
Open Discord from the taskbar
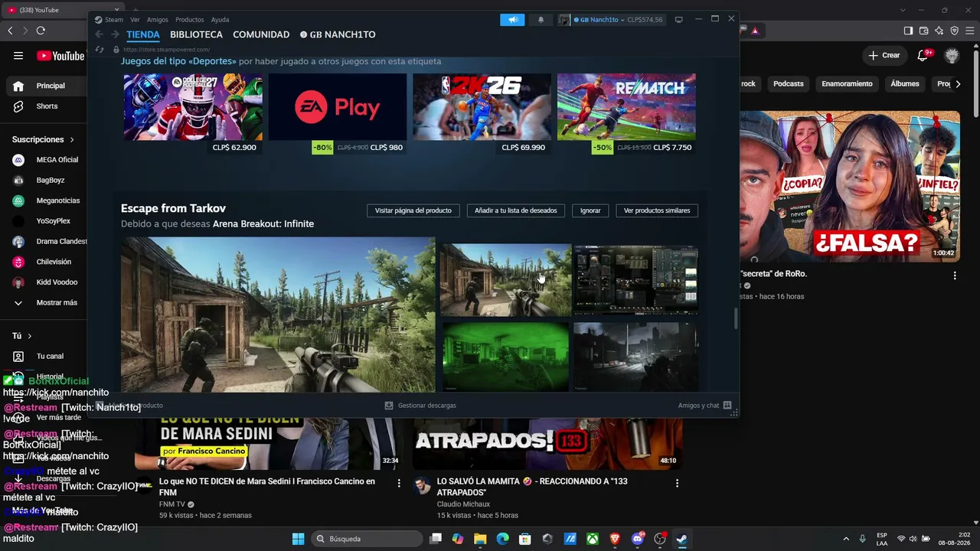[638, 539]
